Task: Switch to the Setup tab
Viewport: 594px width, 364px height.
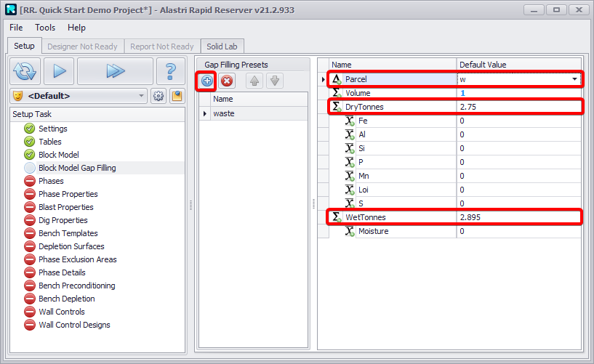Action: [x=24, y=46]
